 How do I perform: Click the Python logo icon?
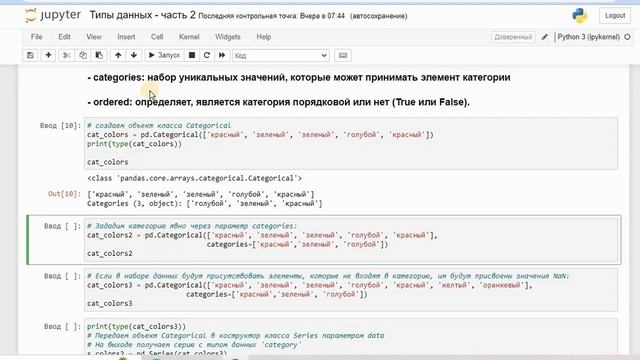[580, 16]
